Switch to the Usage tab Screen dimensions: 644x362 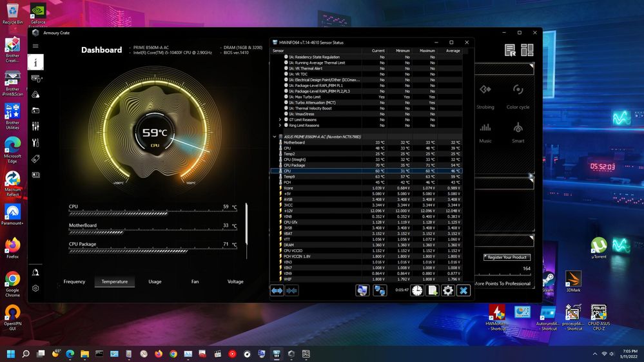point(155,281)
